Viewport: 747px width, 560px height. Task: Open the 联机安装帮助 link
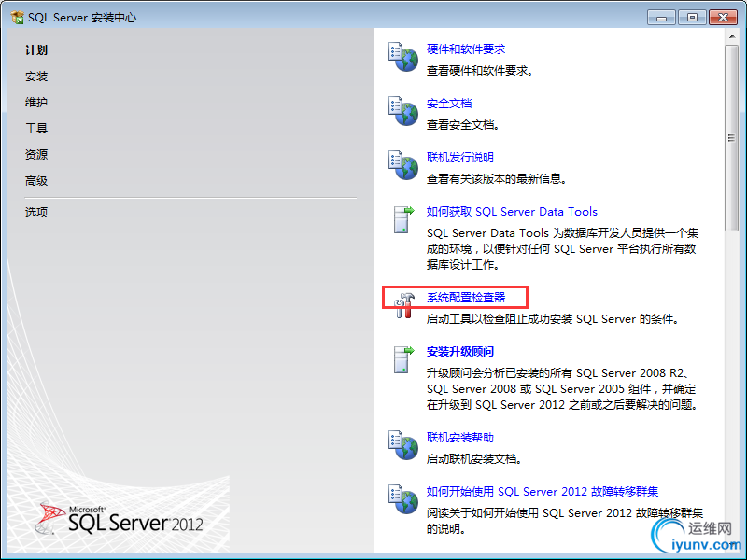point(460,437)
